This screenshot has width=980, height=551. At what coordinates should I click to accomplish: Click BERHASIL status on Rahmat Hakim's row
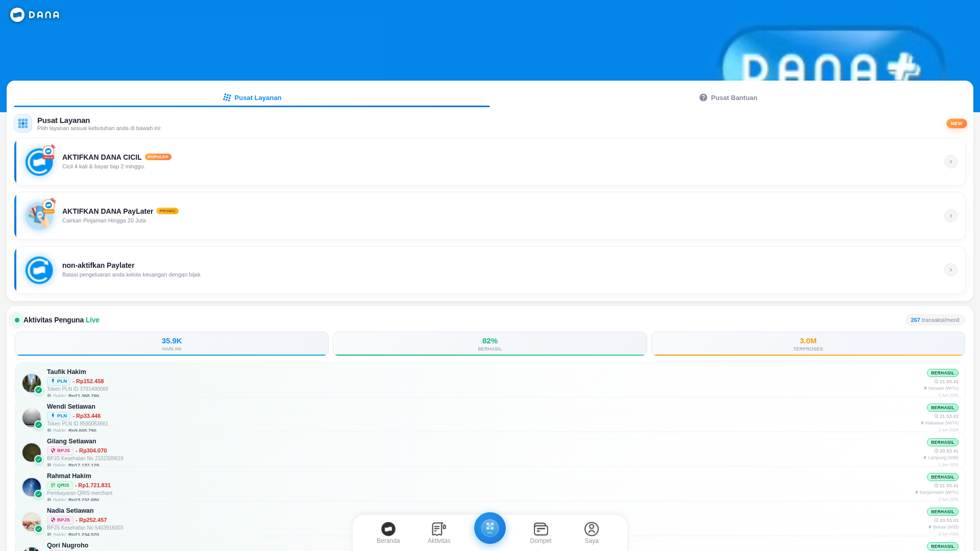[x=942, y=477]
